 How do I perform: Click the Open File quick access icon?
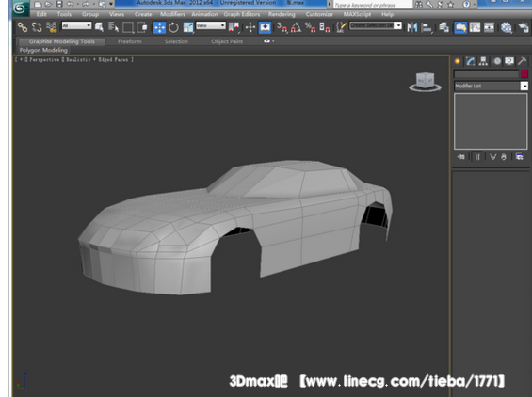(x=48, y=5)
